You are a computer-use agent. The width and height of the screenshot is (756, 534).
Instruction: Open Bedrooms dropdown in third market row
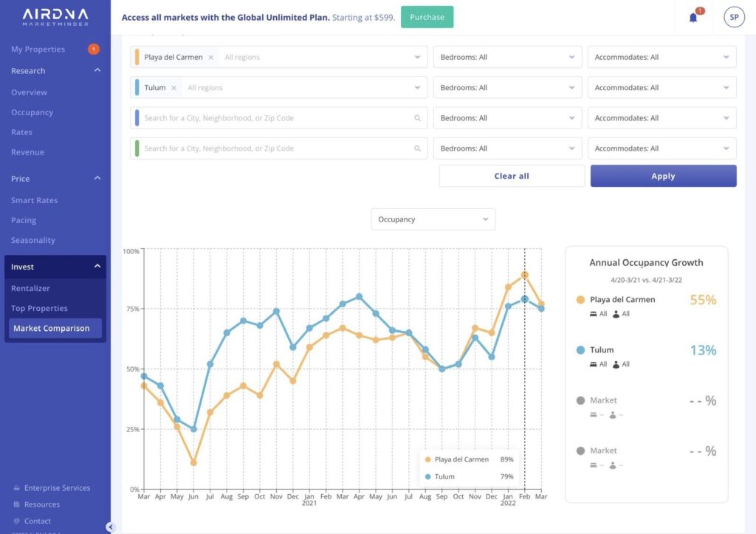[x=508, y=118]
